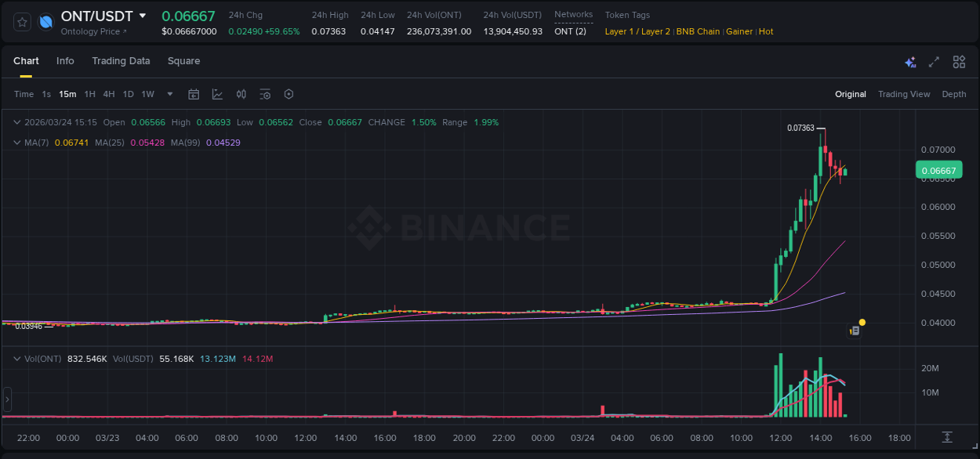Open the extra timeframe intervals dropdown
The image size is (980, 459).
[x=169, y=94]
